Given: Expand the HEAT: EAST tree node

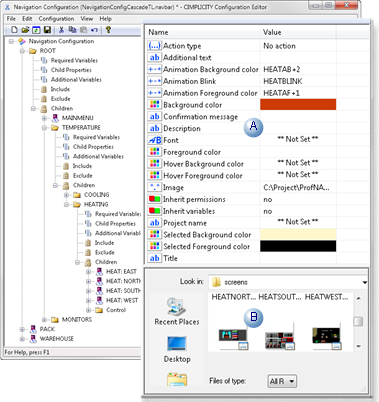Looking at the screenshot, I should [88, 272].
